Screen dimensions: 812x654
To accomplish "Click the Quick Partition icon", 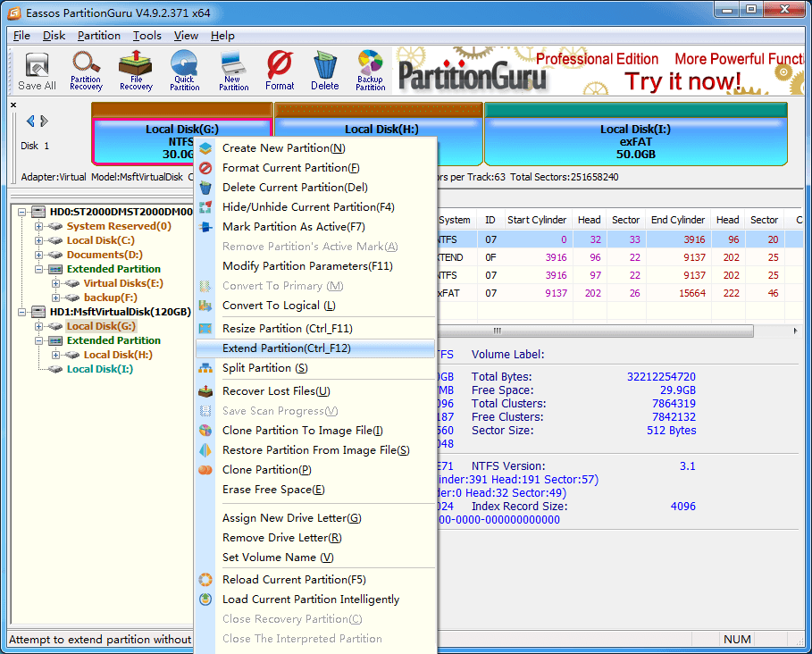I will click(x=184, y=71).
